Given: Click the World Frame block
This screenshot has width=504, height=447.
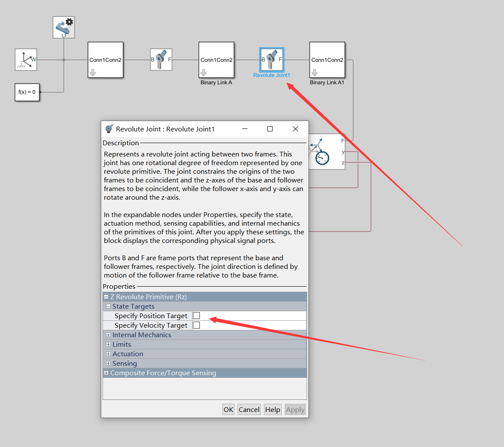Looking at the screenshot, I should (x=26, y=60).
